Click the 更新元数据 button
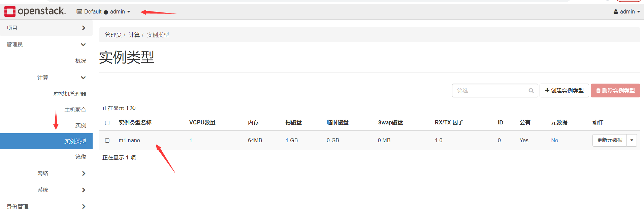This screenshot has width=644, height=211. 610,140
